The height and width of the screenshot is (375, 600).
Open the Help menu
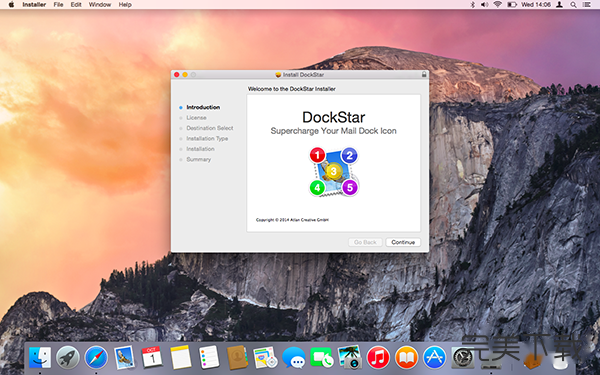tap(125, 5)
